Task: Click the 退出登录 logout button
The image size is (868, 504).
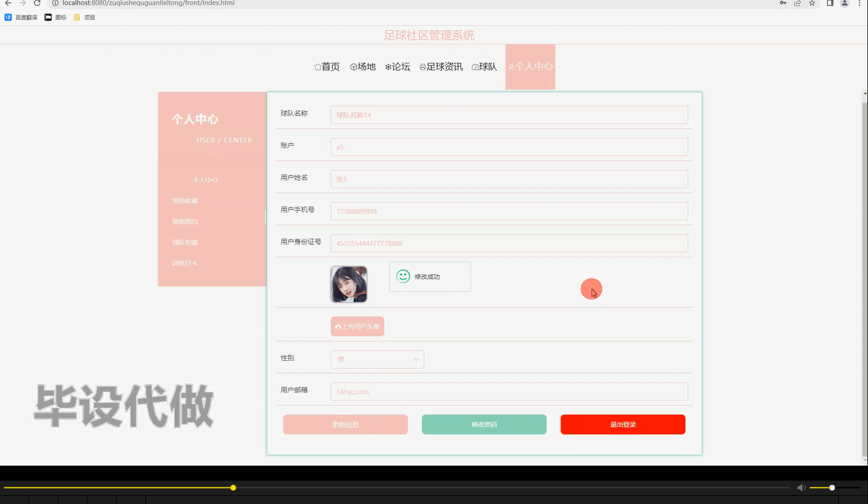Action: pos(622,424)
